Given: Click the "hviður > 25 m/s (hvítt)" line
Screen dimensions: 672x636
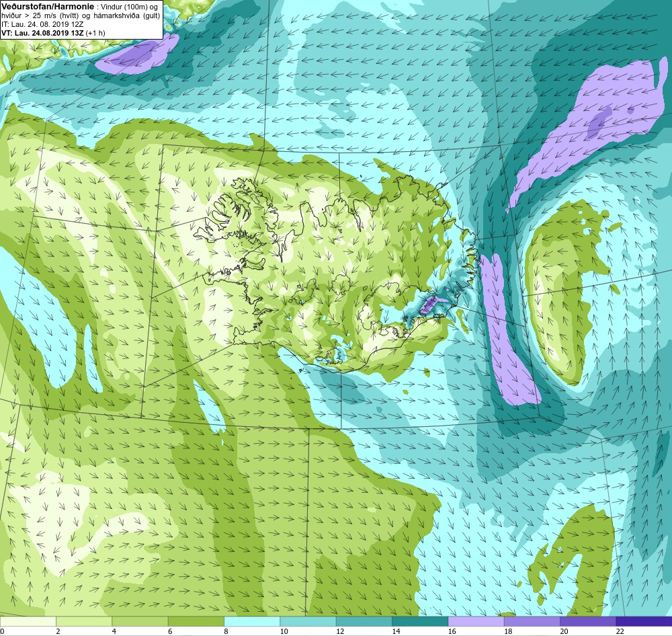Looking at the screenshot, I should [x=39, y=16].
